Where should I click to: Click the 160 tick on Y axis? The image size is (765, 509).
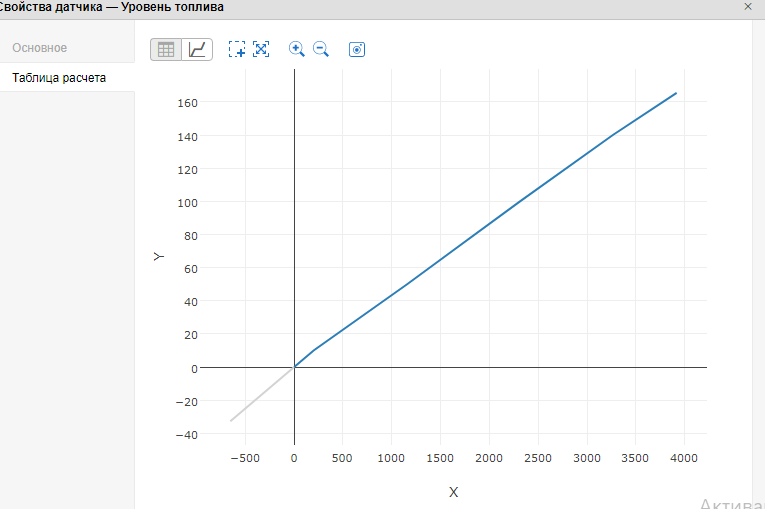(188, 103)
